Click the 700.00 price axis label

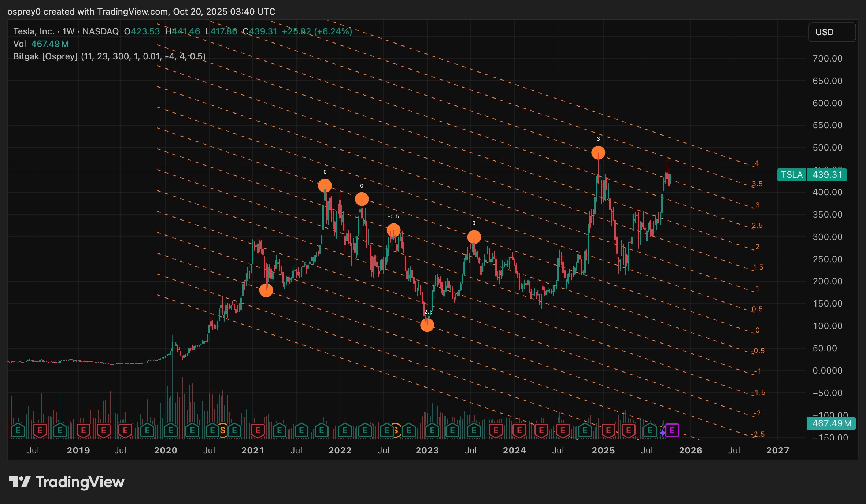828,59
